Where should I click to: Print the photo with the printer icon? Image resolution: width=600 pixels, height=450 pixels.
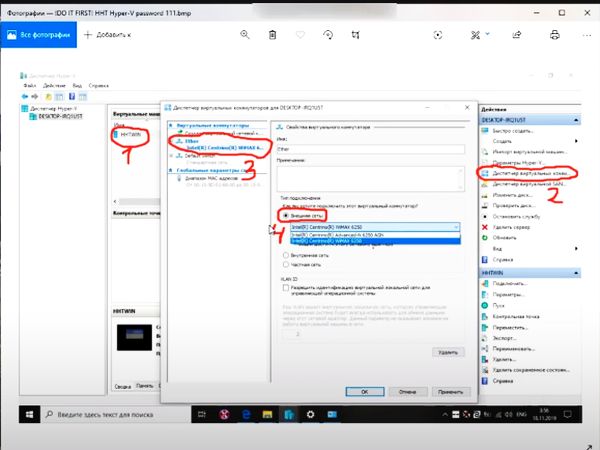pyautogui.click(x=555, y=35)
